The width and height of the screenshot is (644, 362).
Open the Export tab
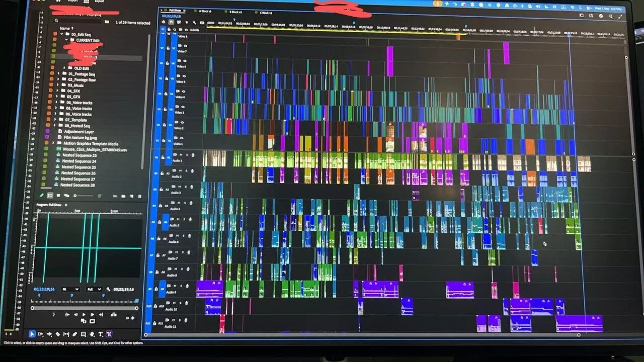tap(100, 2)
